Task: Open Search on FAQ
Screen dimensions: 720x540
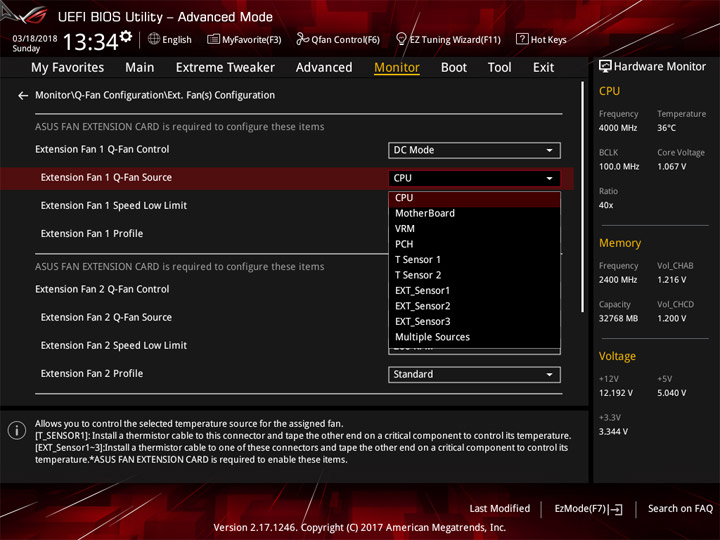Action: coord(680,508)
